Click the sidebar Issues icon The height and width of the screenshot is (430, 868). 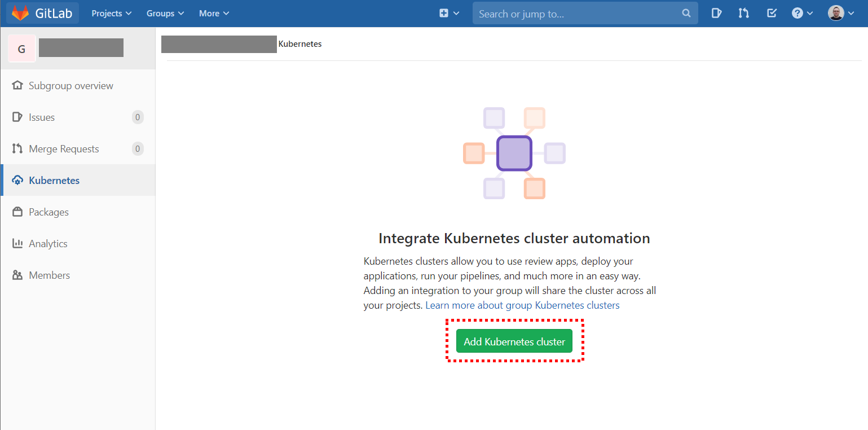point(17,117)
